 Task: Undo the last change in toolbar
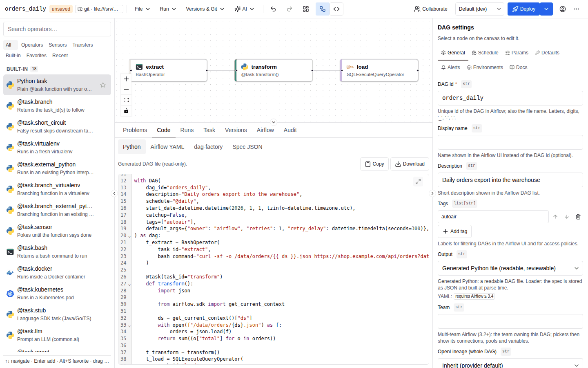(273, 9)
